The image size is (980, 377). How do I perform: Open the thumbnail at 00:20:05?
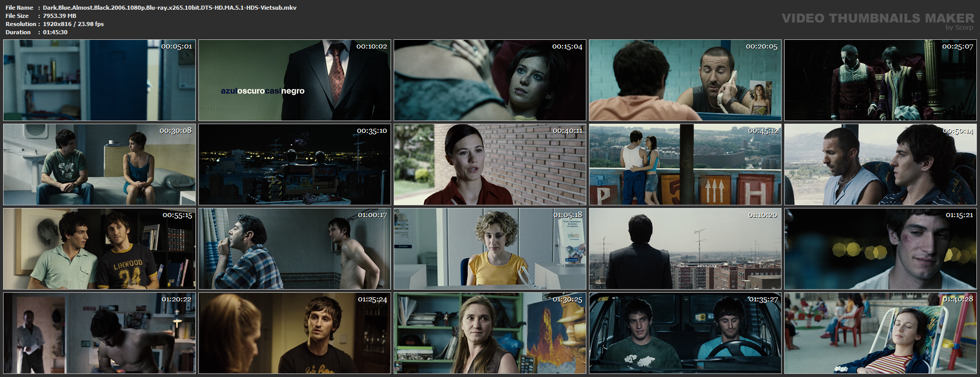tap(685, 80)
